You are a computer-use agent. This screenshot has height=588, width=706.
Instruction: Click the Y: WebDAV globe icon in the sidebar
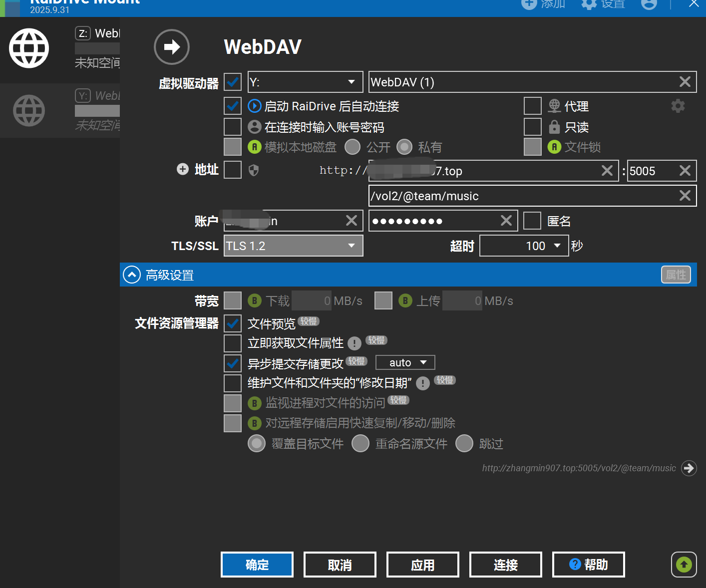29,110
